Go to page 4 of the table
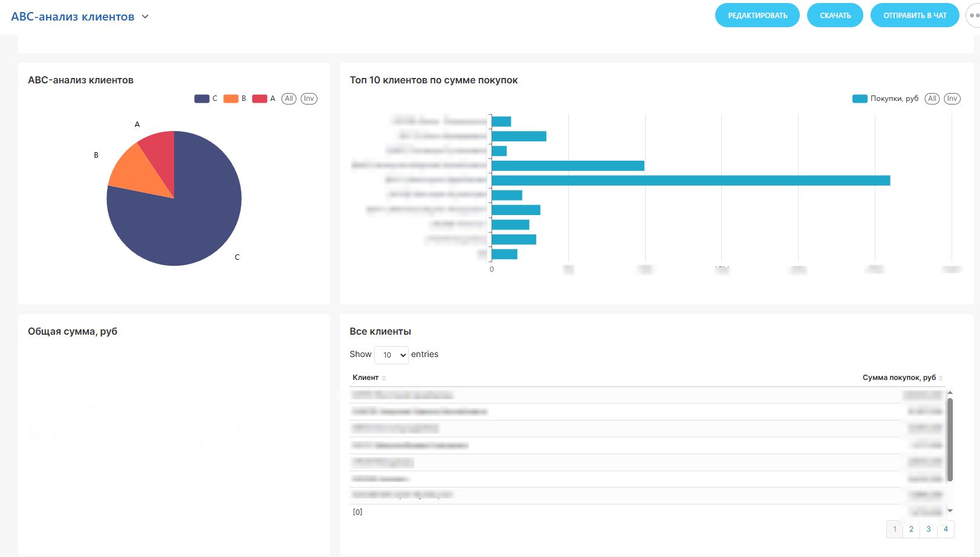The height and width of the screenshot is (557, 980). pos(946,529)
